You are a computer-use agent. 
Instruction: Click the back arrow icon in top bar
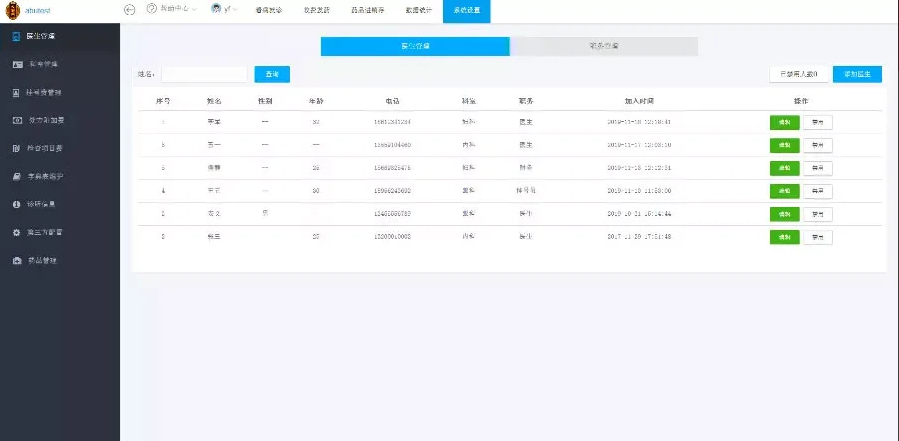[x=130, y=9]
